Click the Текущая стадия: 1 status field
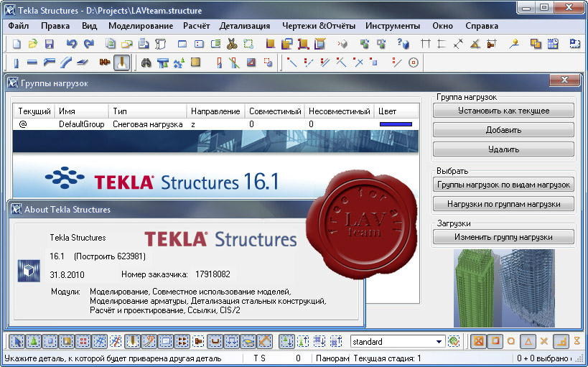The width and height of the screenshot is (588, 367). (387, 358)
